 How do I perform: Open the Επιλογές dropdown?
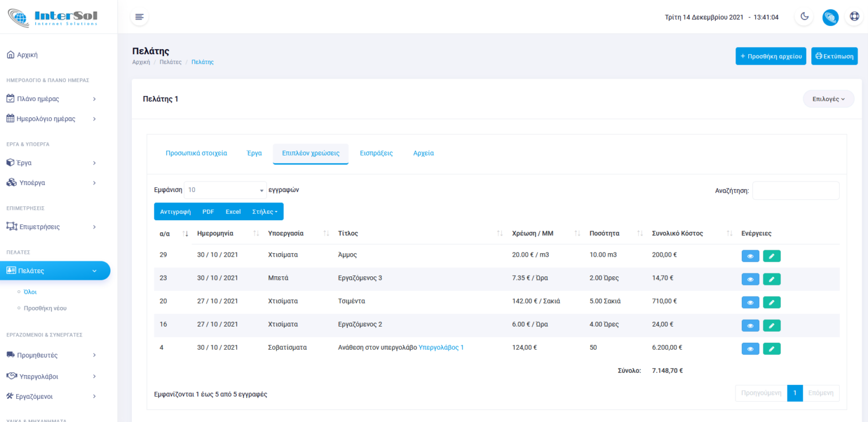pos(828,99)
